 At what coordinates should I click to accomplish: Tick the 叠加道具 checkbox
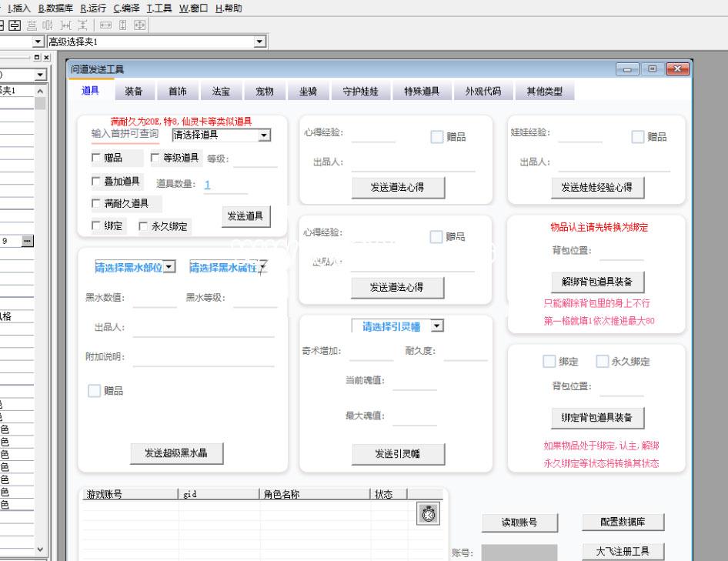(96, 182)
